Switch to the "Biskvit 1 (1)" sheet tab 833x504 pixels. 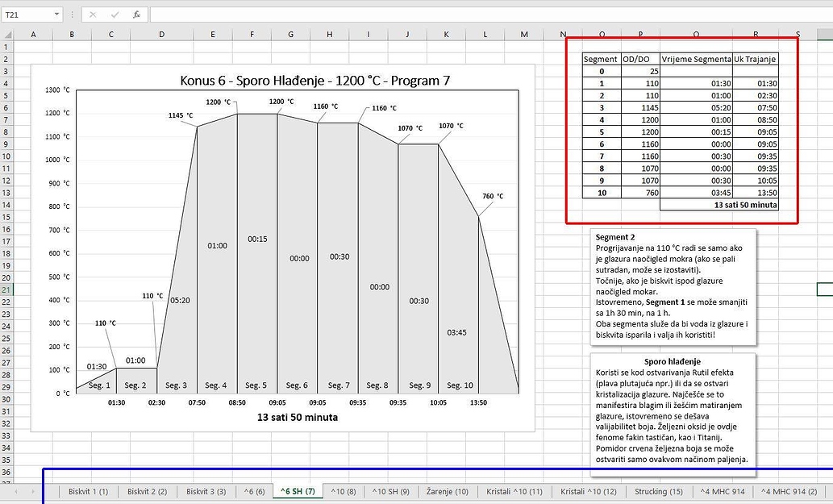pos(90,490)
